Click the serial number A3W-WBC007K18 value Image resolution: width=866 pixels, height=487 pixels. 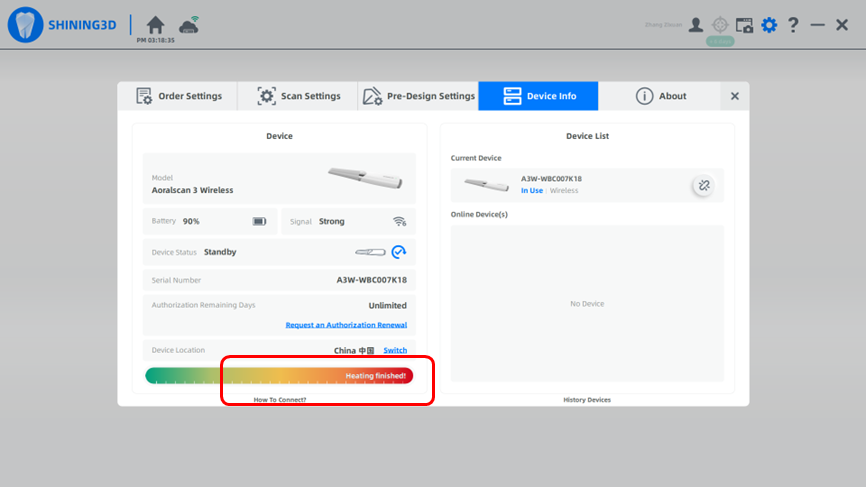[x=372, y=280]
